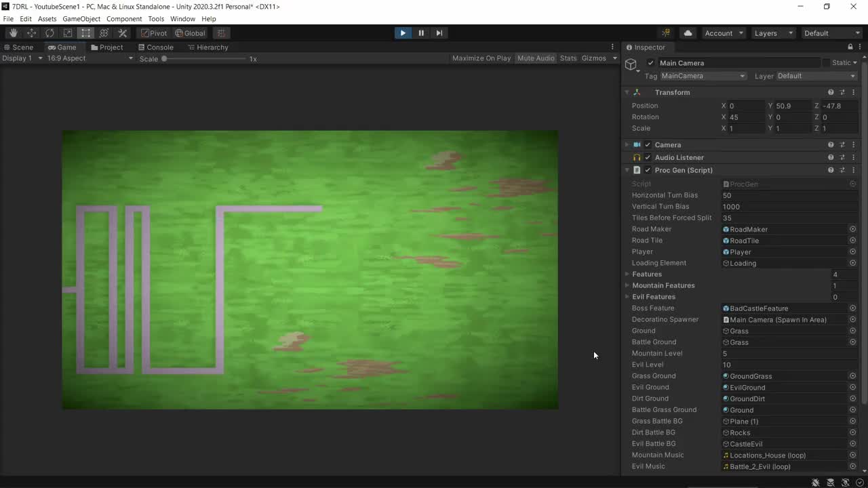Select the Transform tool

(x=104, y=33)
